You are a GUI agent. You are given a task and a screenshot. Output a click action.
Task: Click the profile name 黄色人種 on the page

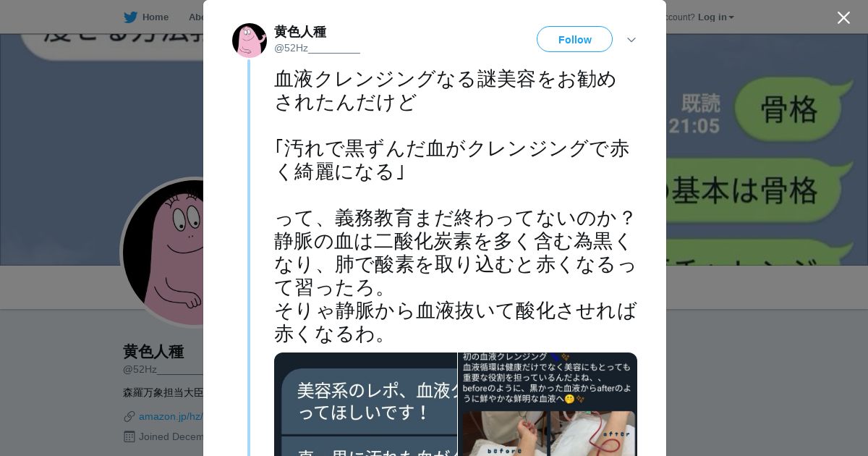(153, 352)
